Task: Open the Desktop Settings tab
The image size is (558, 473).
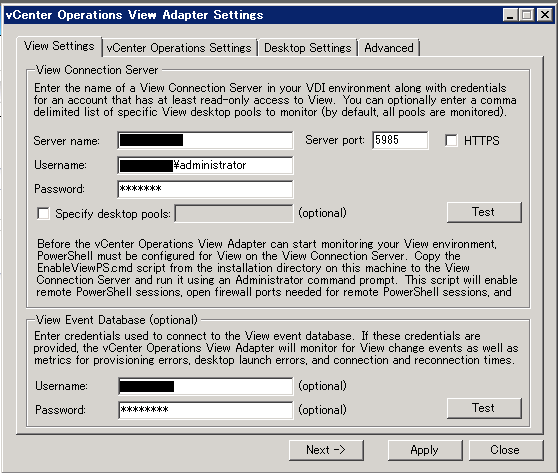Action: pyautogui.click(x=307, y=48)
